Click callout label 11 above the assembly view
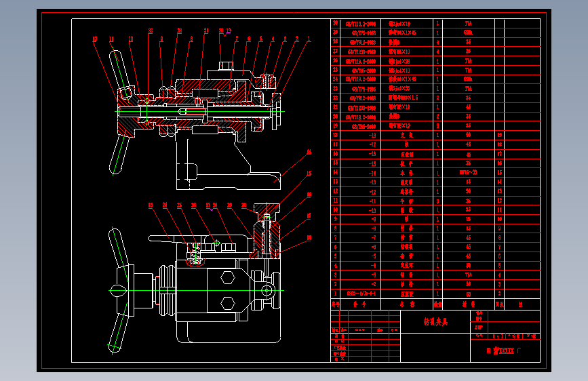The height and width of the screenshot is (381, 588). 111,39
